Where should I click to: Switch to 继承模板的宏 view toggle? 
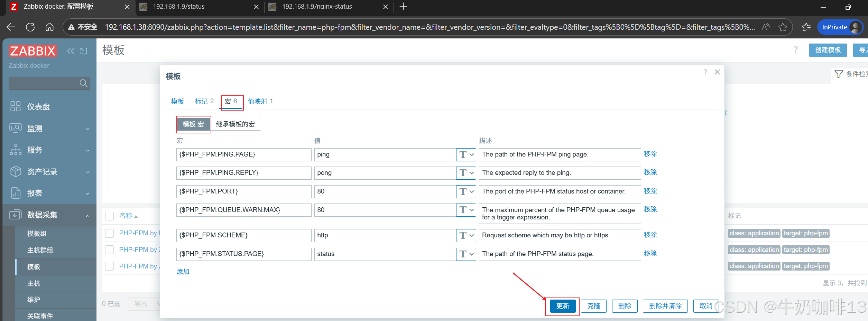click(235, 124)
